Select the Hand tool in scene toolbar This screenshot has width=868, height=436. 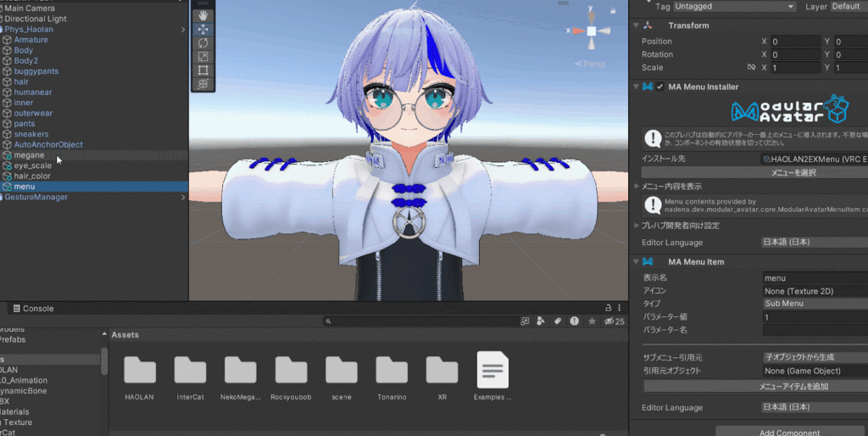[203, 15]
